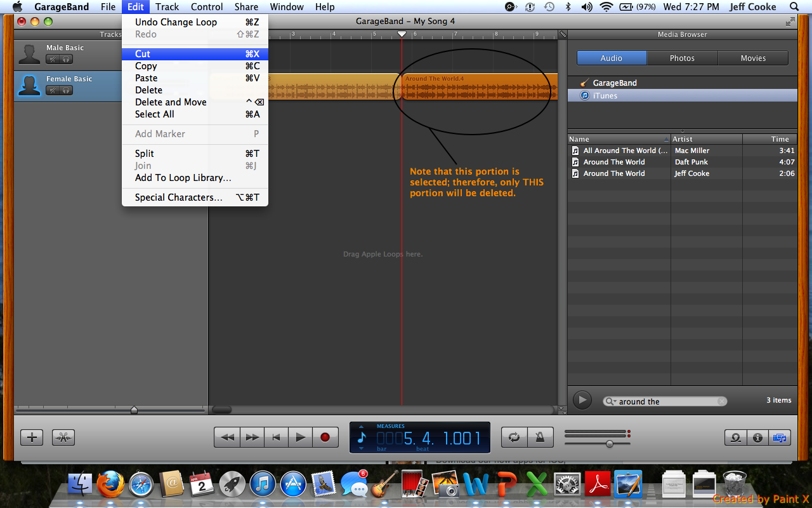Choose Split from Edit menu
The height and width of the screenshot is (508, 812).
195,154
